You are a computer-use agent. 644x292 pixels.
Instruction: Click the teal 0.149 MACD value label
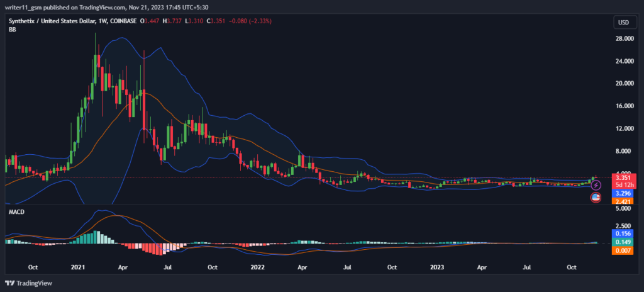coord(623,242)
